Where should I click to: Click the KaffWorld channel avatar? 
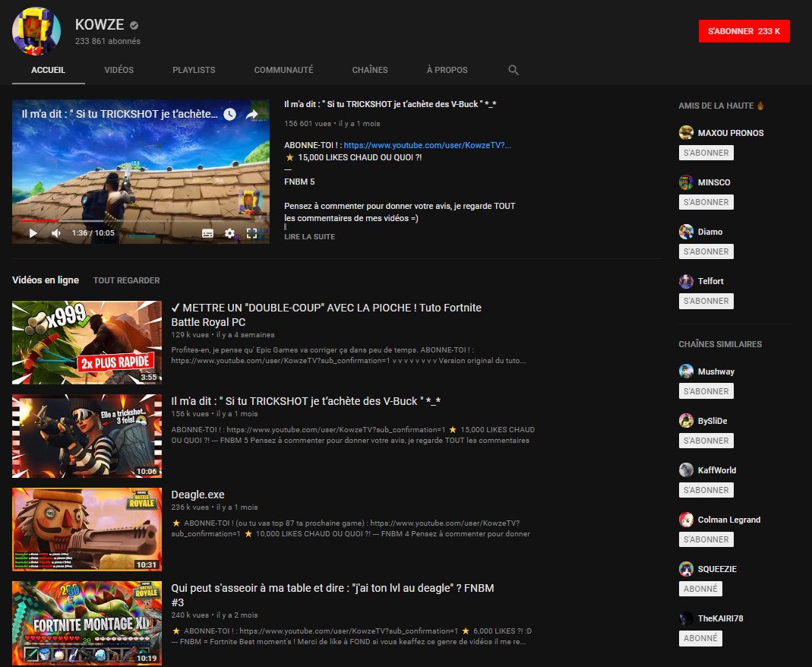(x=686, y=470)
